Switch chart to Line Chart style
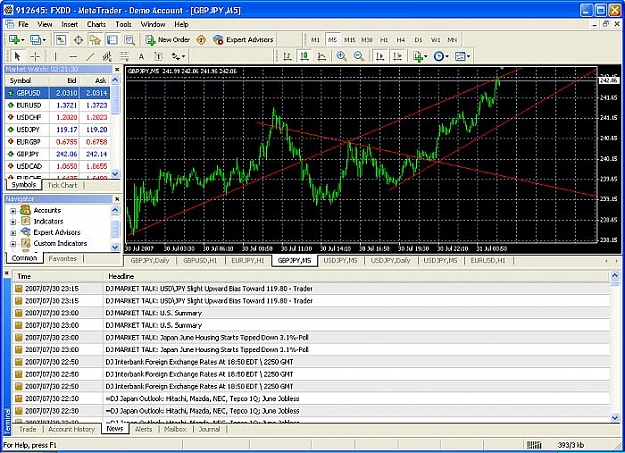The width and height of the screenshot is (625, 453). point(322,56)
